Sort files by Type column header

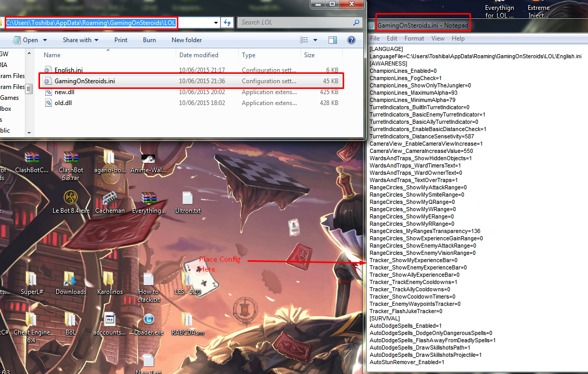coord(249,55)
